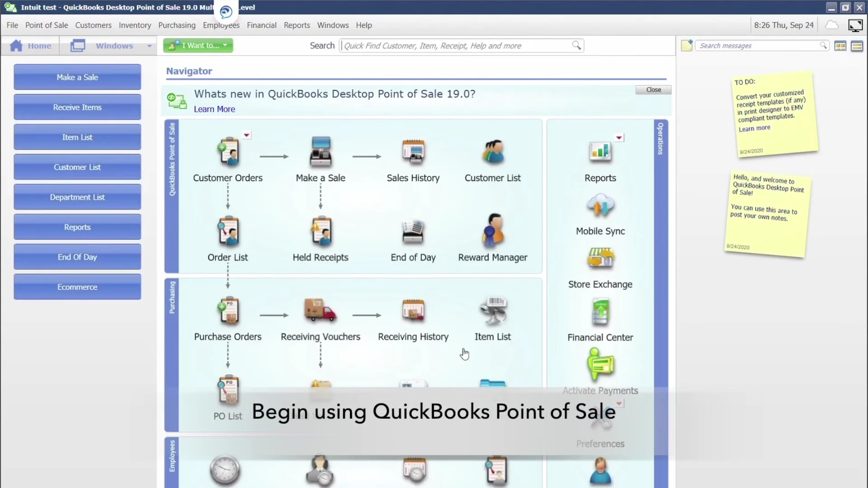Open Order List icon
The height and width of the screenshot is (488, 868).
pyautogui.click(x=228, y=231)
